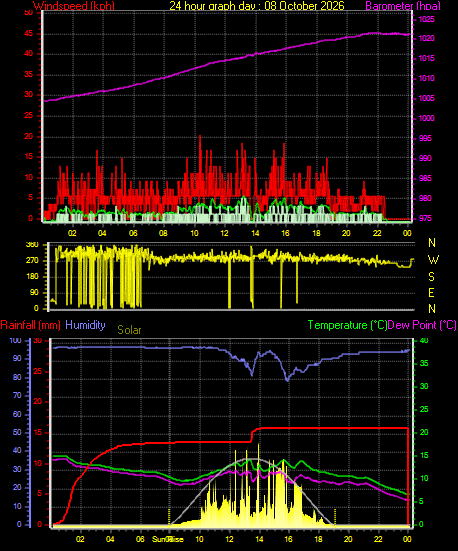The height and width of the screenshot is (551, 458).
Task: Click hour 06 on the windspeed chart's time axis
Action: pyautogui.click(x=133, y=233)
